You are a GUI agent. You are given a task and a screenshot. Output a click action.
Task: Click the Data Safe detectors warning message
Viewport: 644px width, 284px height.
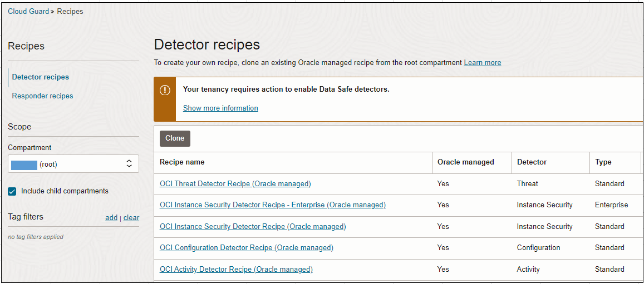coord(286,89)
